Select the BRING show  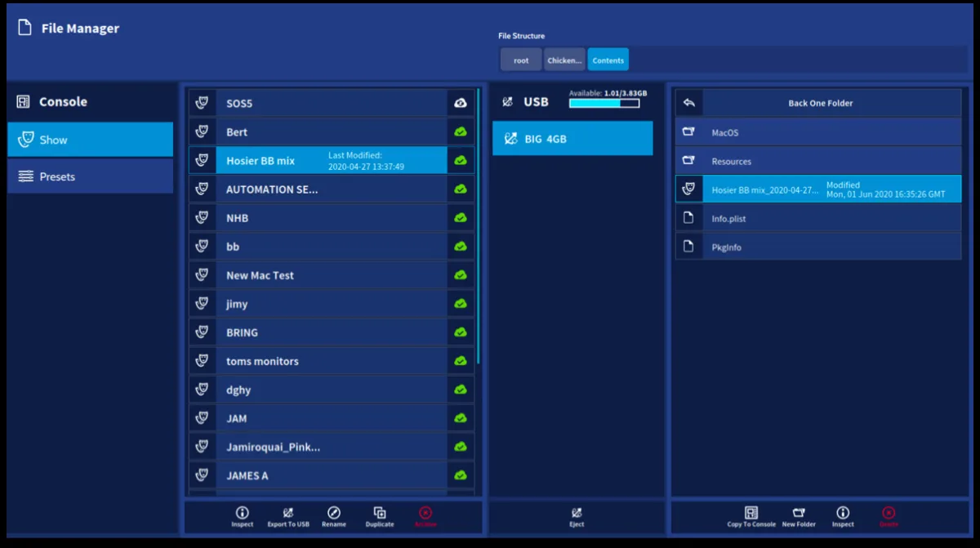(332, 332)
